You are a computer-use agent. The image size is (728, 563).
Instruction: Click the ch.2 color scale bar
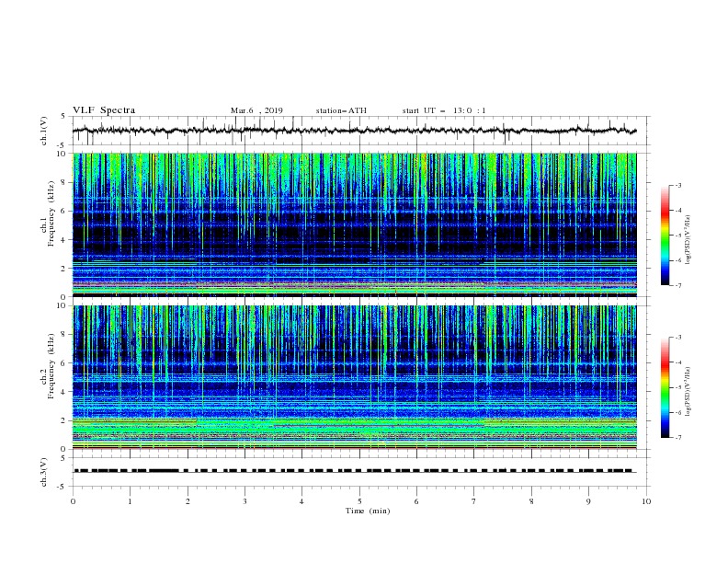665,387
